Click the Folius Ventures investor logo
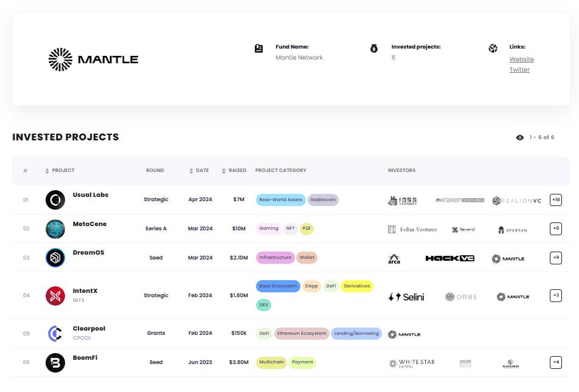 412,229
